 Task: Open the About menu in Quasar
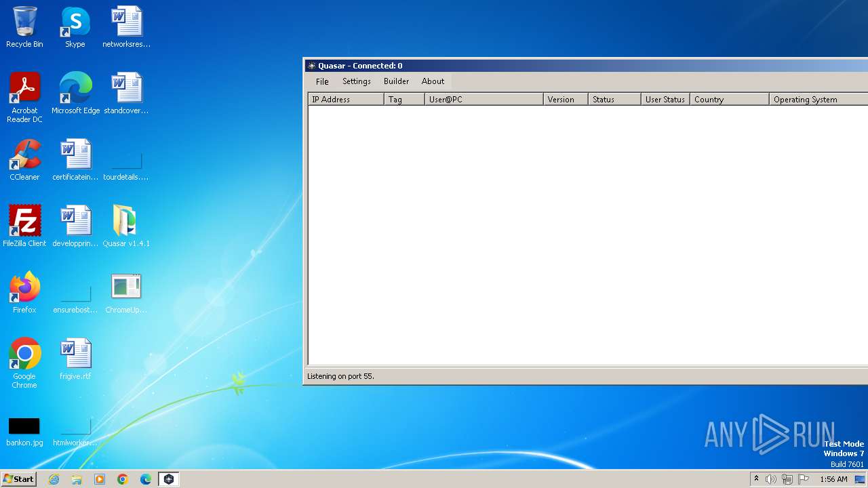tap(433, 81)
